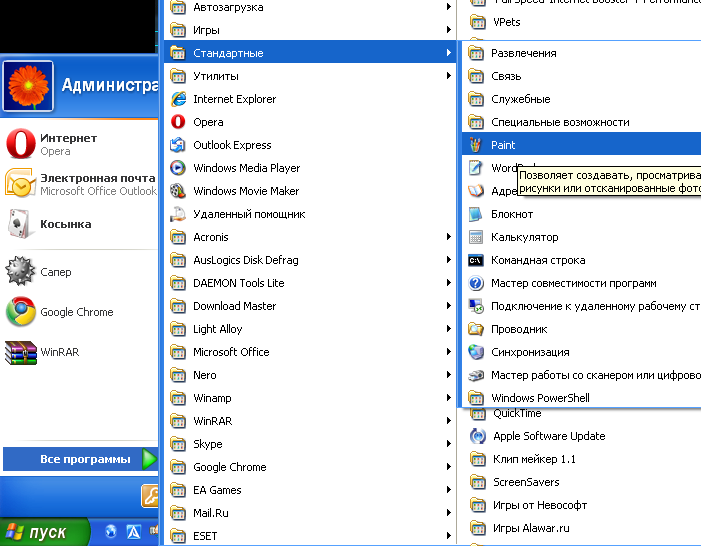Click Все программы button

coord(80,459)
